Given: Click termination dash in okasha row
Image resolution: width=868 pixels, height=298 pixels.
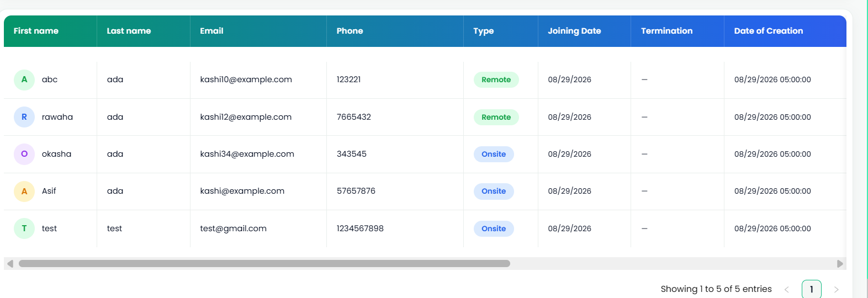Looking at the screenshot, I should [x=644, y=154].
